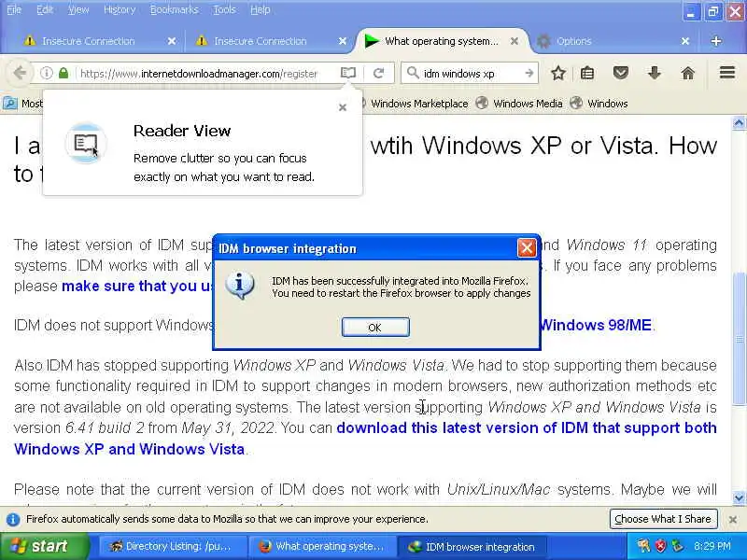
Task: Open Windows Media bookmark
Action: [519, 104]
